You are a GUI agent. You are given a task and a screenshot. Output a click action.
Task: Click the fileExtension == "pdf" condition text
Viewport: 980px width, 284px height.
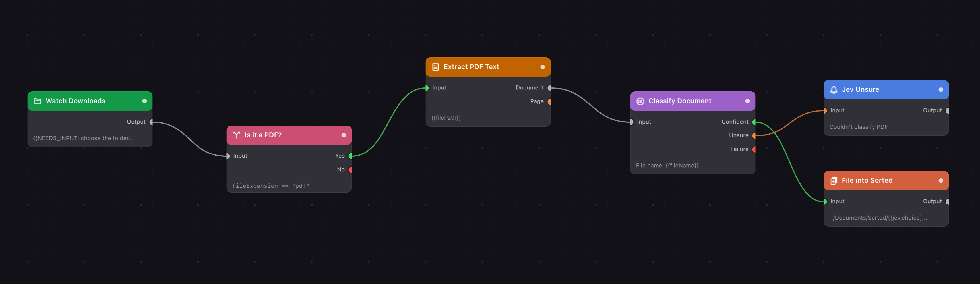[x=270, y=186]
